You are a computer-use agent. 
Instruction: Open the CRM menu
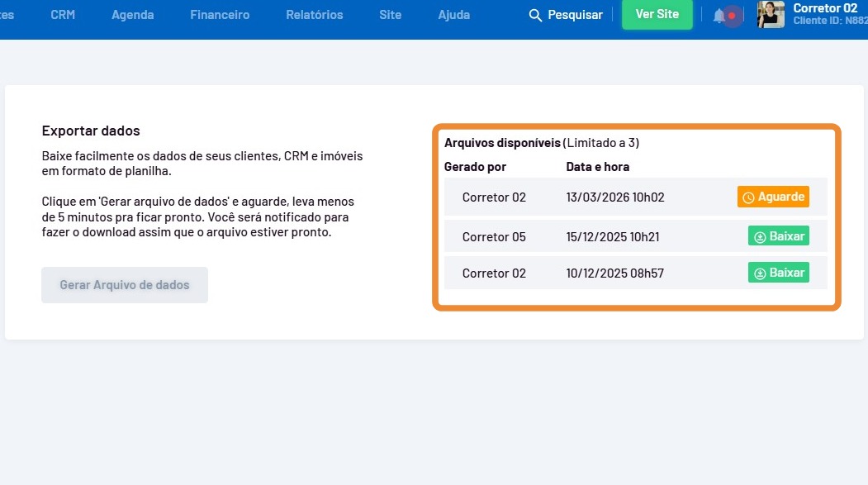tap(63, 15)
